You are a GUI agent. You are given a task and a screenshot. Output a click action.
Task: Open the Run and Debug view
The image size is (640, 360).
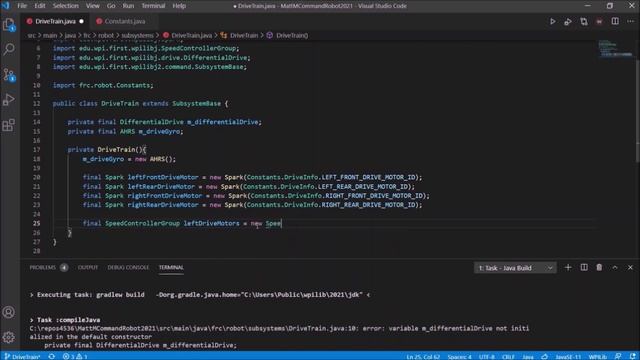pos(9,100)
